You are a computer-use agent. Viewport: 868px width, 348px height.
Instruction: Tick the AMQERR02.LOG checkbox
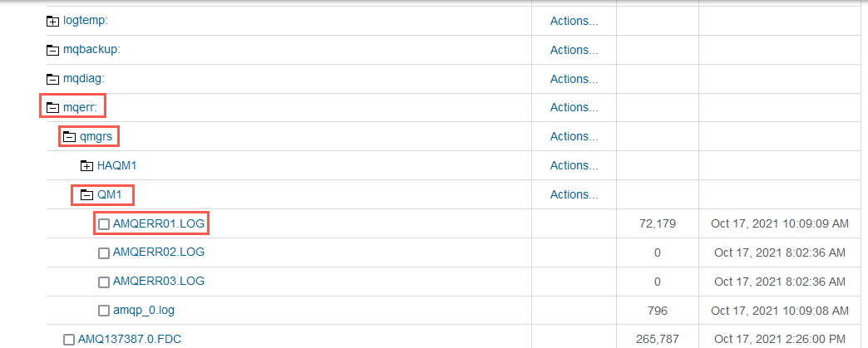(x=104, y=252)
